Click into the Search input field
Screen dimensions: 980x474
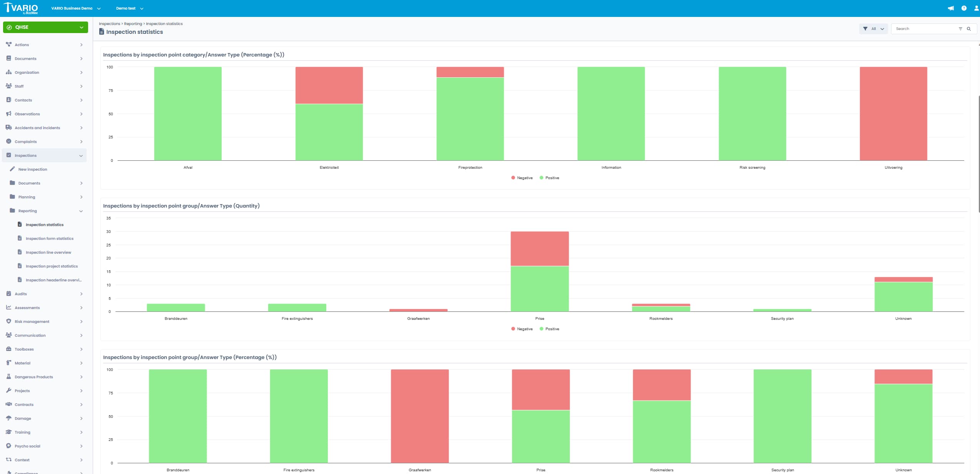click(x=923, y=29)
